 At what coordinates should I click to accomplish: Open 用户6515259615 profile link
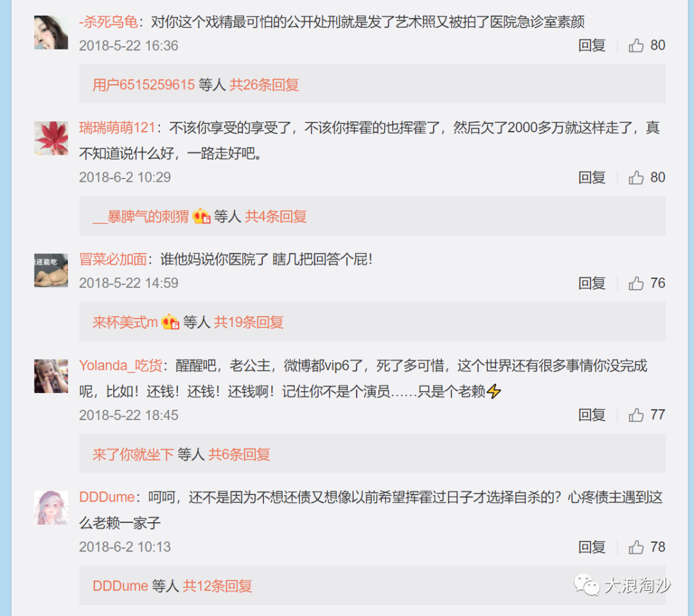[x=143, y=85]
